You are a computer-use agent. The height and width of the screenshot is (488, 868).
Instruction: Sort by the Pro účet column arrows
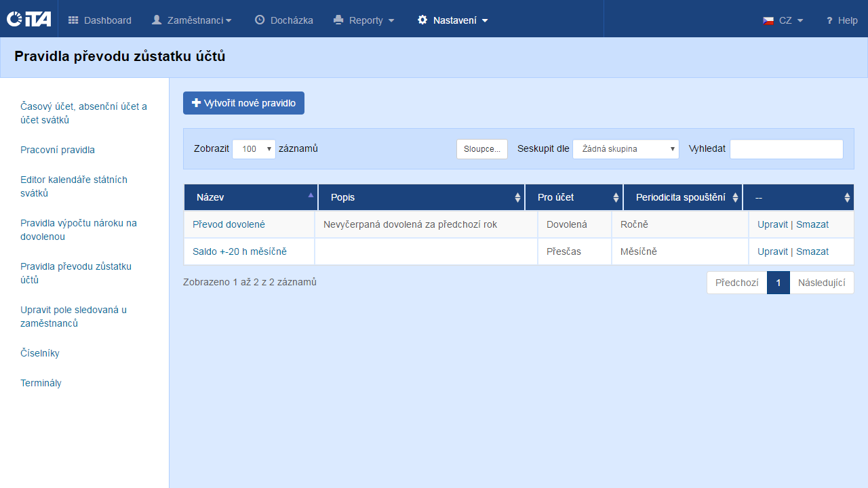(x=616, y=198)
